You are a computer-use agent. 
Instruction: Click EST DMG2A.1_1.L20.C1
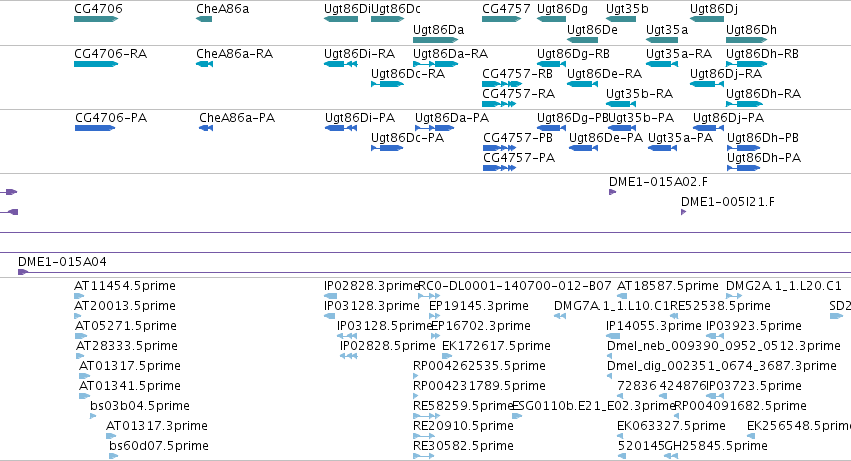[734, 296]
